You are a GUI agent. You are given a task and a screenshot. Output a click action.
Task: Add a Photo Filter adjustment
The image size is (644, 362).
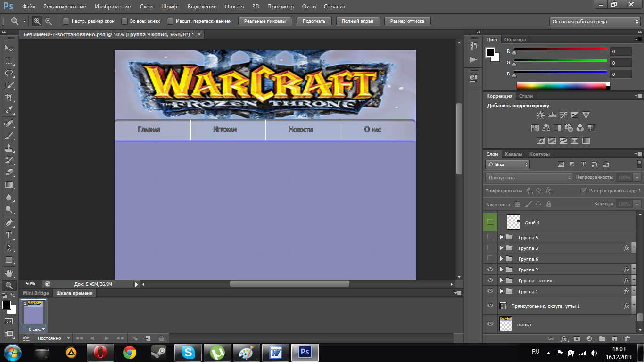569,128
